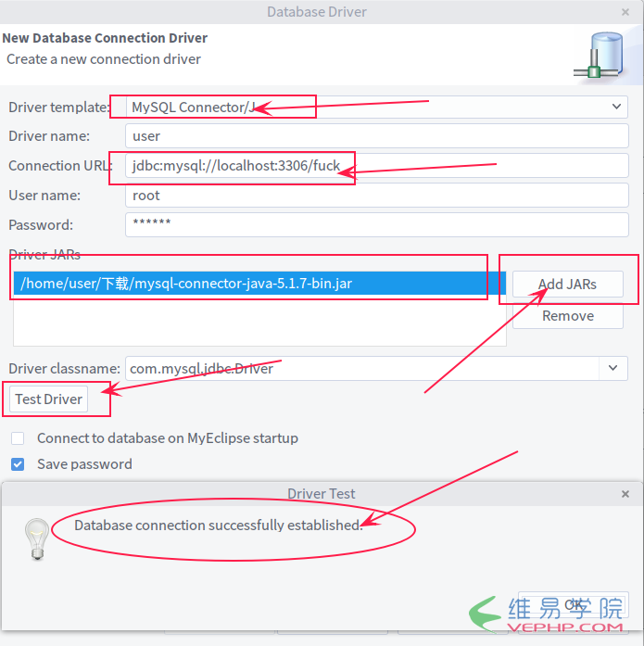Click the Add JARs button
This screenshot has height=646, width=644.
567,284
